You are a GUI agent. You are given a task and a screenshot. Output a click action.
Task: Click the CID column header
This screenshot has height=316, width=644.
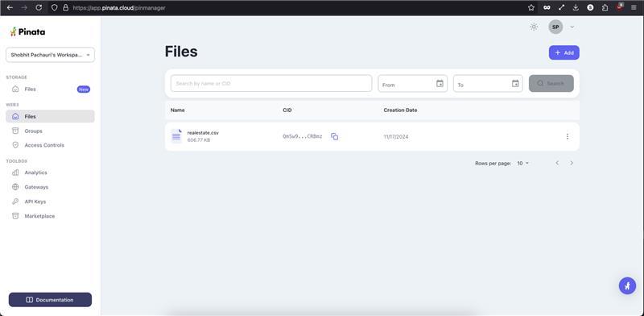click(287, 110)
